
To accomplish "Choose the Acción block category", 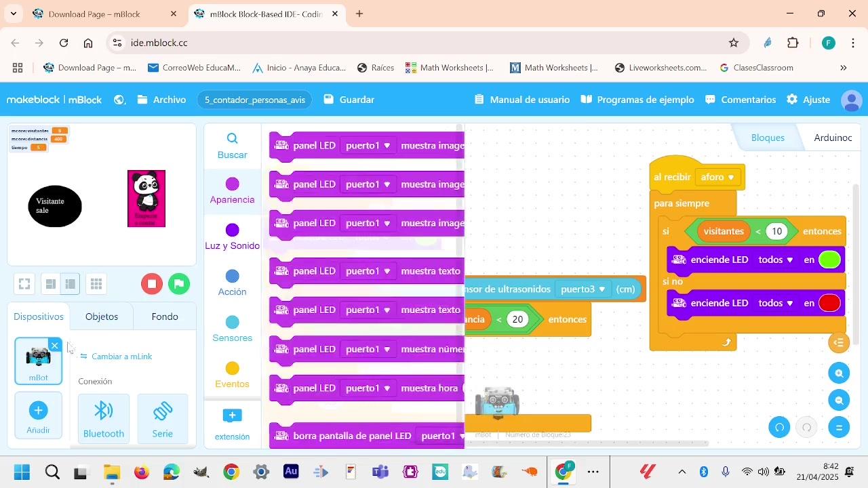I will pos(232,283).
